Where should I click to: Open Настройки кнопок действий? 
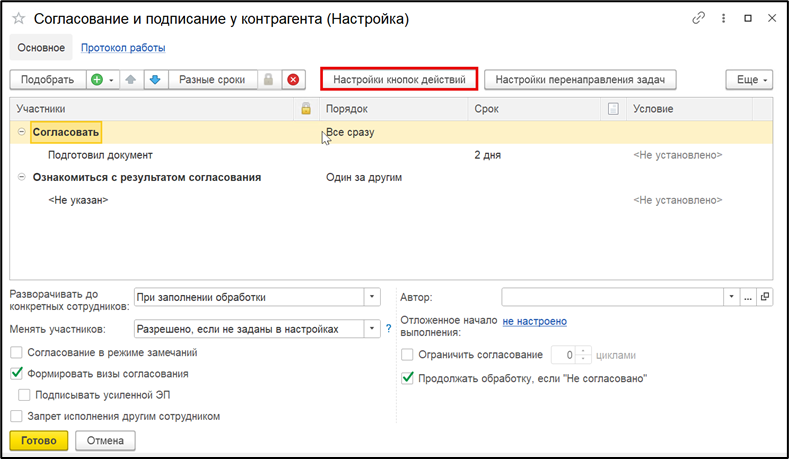click(399, 80)
